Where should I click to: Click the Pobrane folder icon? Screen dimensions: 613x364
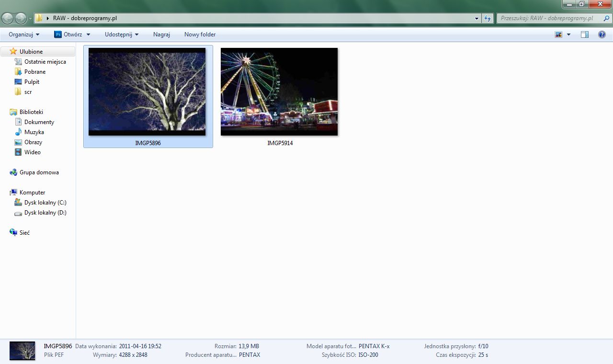coord(18,71)
